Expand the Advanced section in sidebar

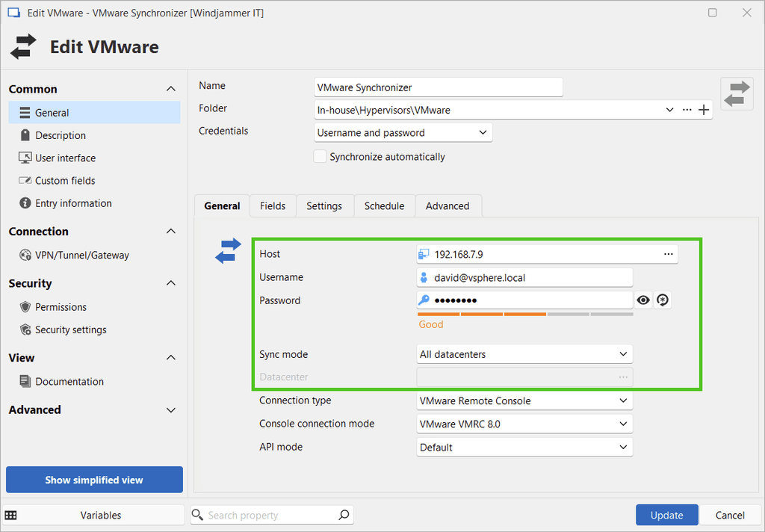coord(170,410)
